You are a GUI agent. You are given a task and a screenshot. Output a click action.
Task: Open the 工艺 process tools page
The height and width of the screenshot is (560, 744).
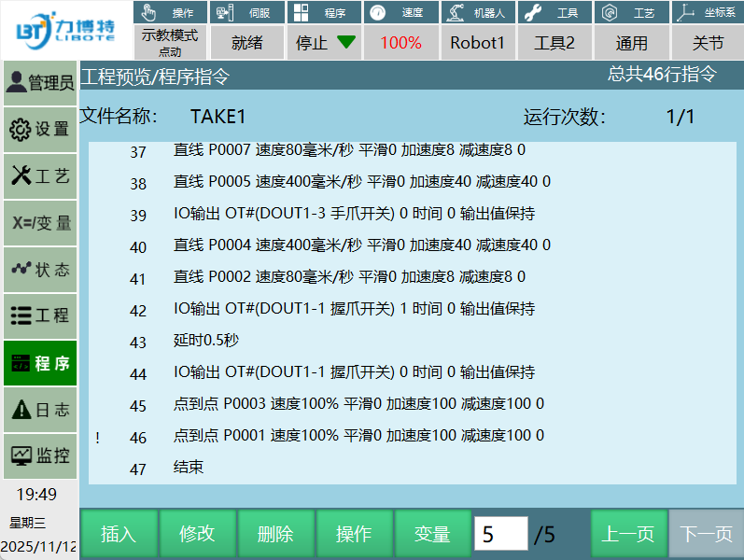[x=39, y=176]
